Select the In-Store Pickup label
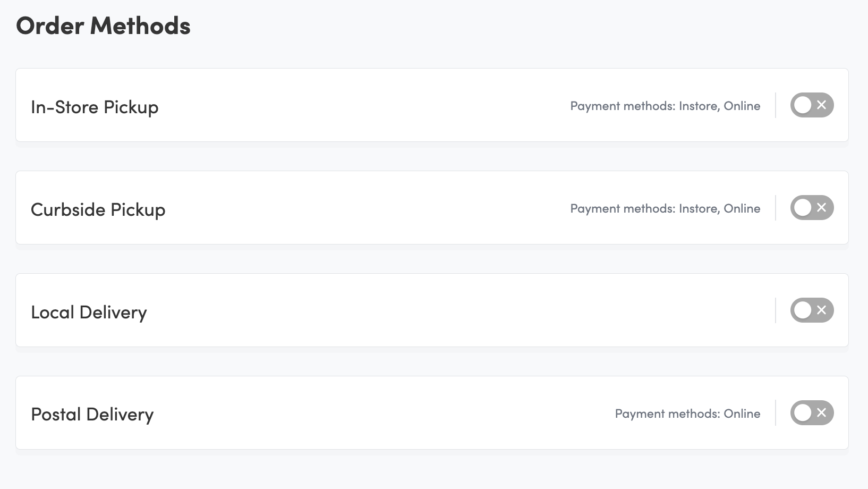The width and height of the screenshot is (868, 489). click(95, 107)
